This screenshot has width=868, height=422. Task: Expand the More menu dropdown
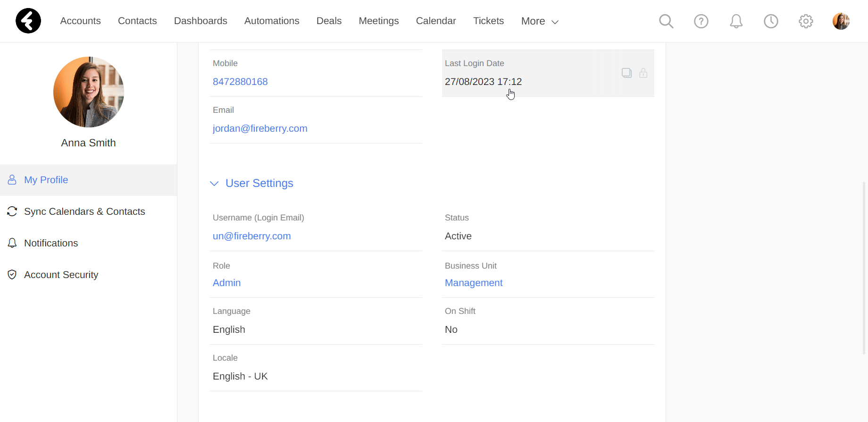coord(540,21)
